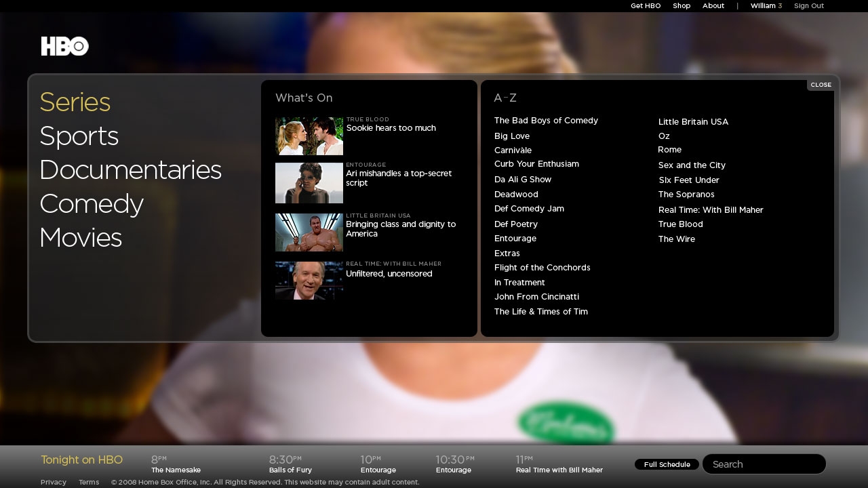Open 'Bringing class and dignity to America'

click(x=401, y=229)
